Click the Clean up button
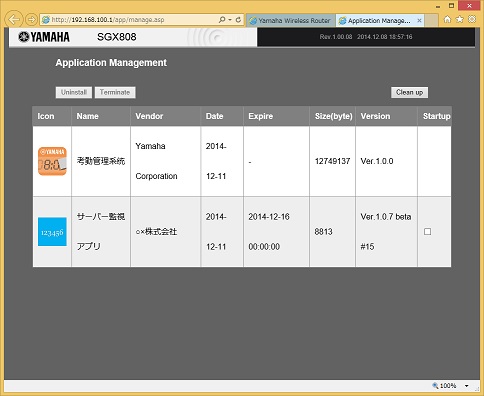Viewport: 484px width, 396px height. click(409, 92)
